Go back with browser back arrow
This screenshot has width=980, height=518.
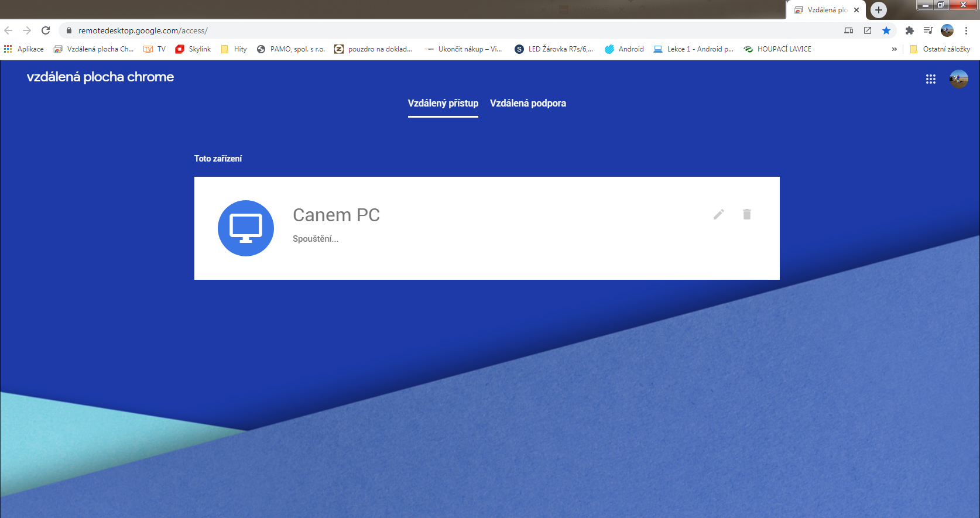click(x=8, y=30)
